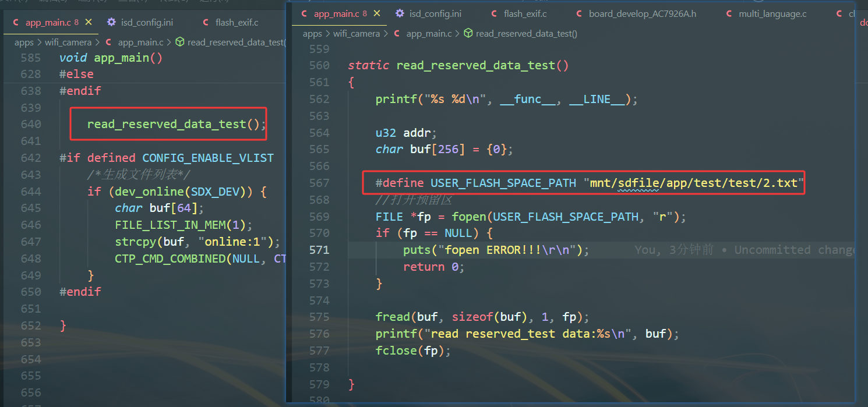Click the C file icon in right breadcrumb
Viewport: 868px width, 407px height.
click(x=398, y=34)
